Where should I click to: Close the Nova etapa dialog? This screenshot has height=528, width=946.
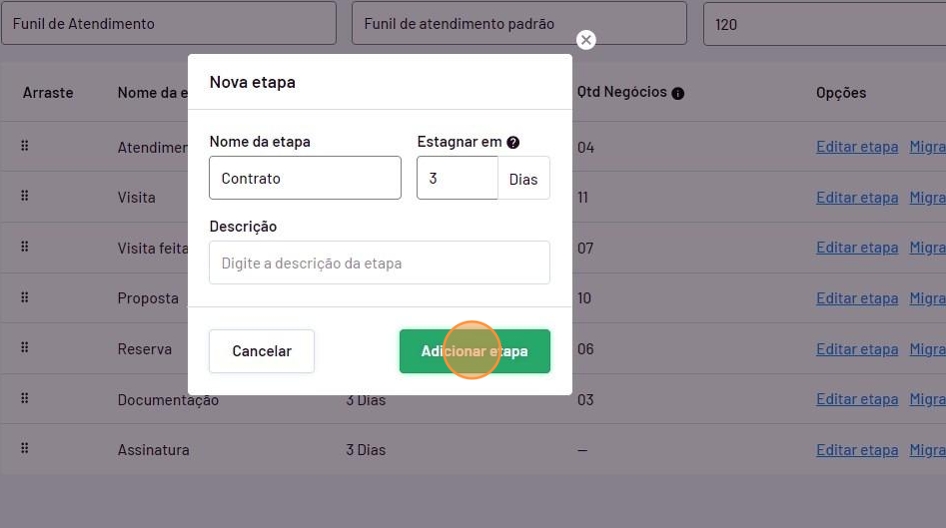586,40
